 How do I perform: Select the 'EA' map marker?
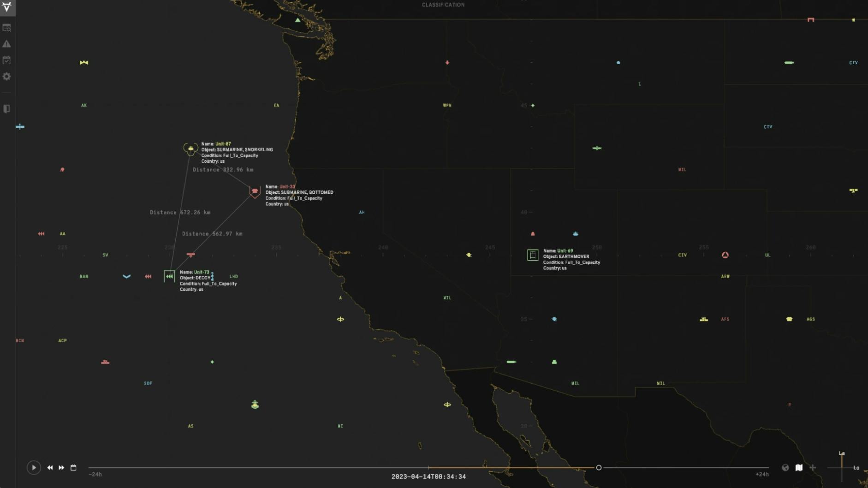[x=276, y=106]
